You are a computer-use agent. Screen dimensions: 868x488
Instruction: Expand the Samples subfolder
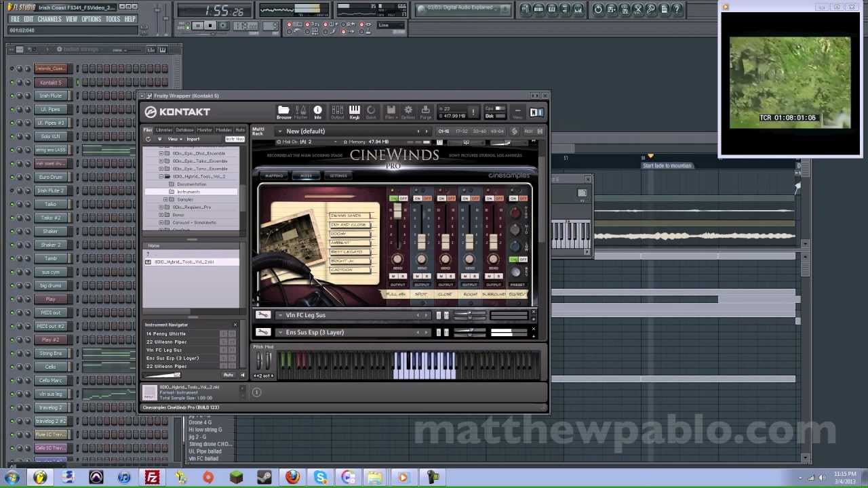(165, 199)
